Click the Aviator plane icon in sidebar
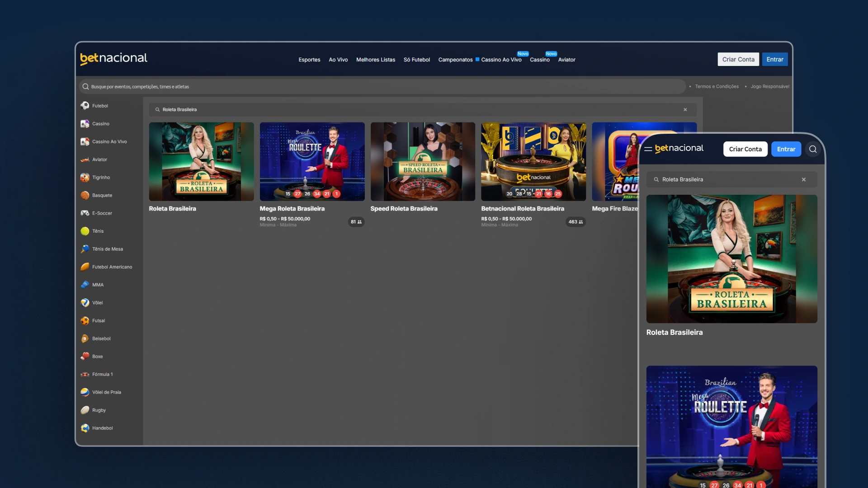This screenshot has height=488, width=868. click(x=85, y=160)
